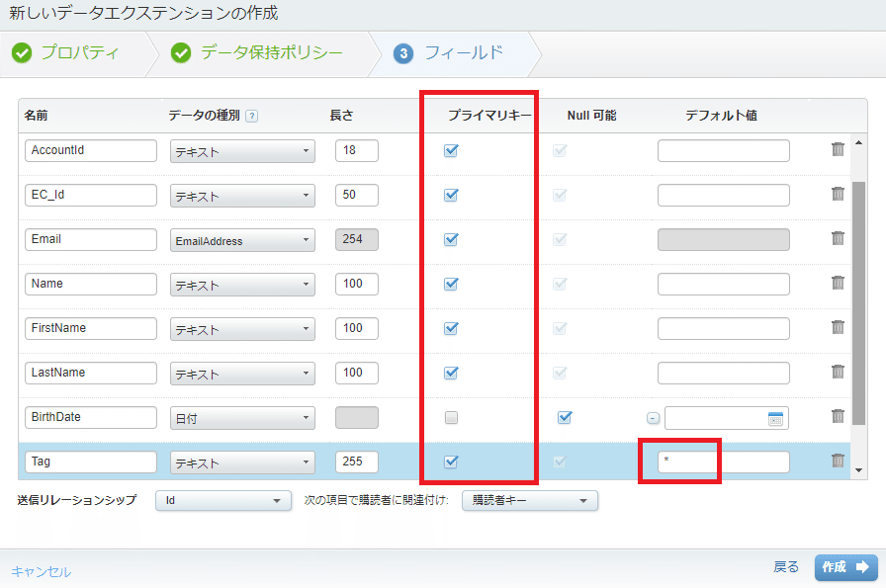Open the 送信リレーションシップ Id dropdown

click(223, 500)
